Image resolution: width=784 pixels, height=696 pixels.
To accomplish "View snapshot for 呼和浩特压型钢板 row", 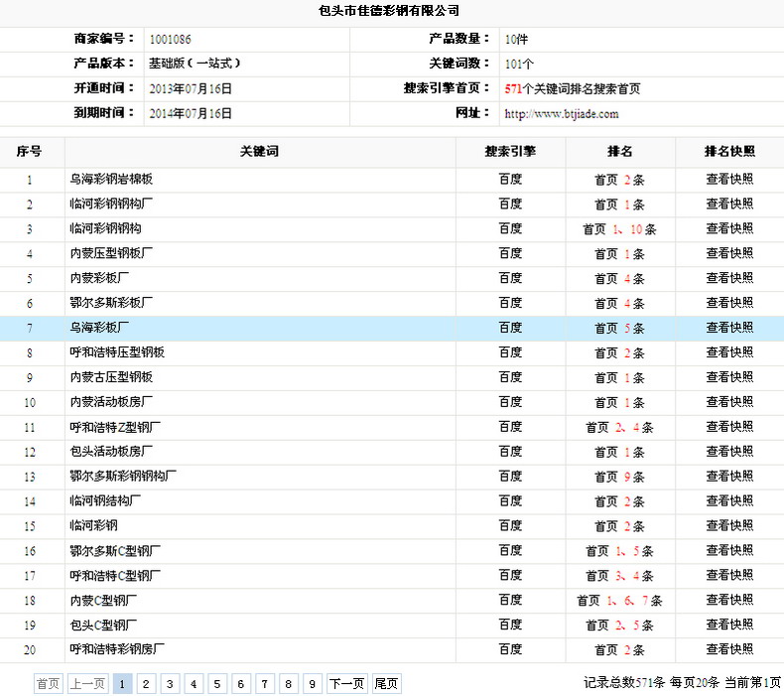I will pyautogui.click(x=729, y=352).
